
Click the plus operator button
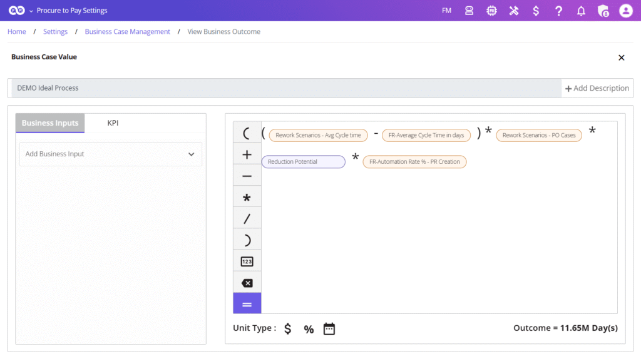click(247, 154)
